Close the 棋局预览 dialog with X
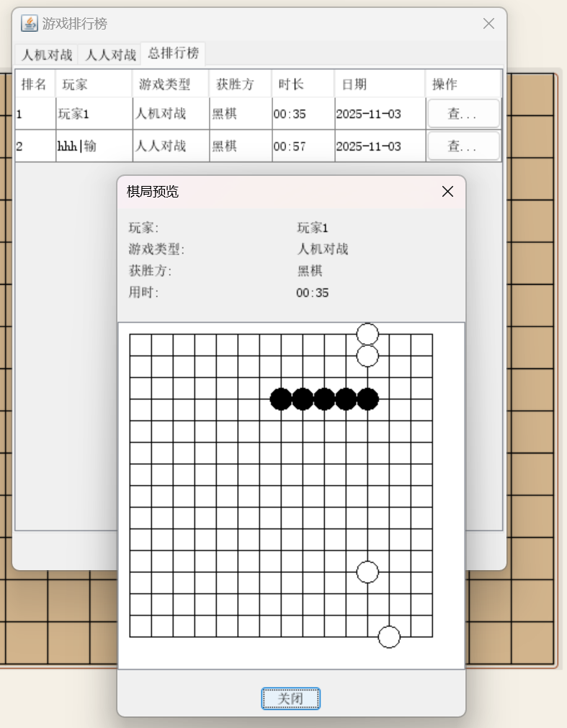The image size is (567, 728). [x=447, y=191]
